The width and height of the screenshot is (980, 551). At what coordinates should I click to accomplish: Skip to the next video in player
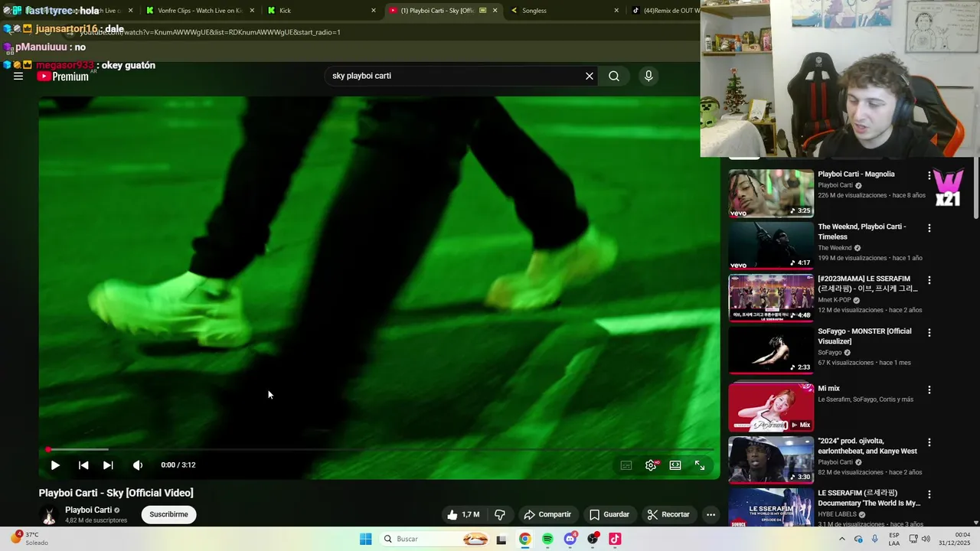click(x=108, y=465)
